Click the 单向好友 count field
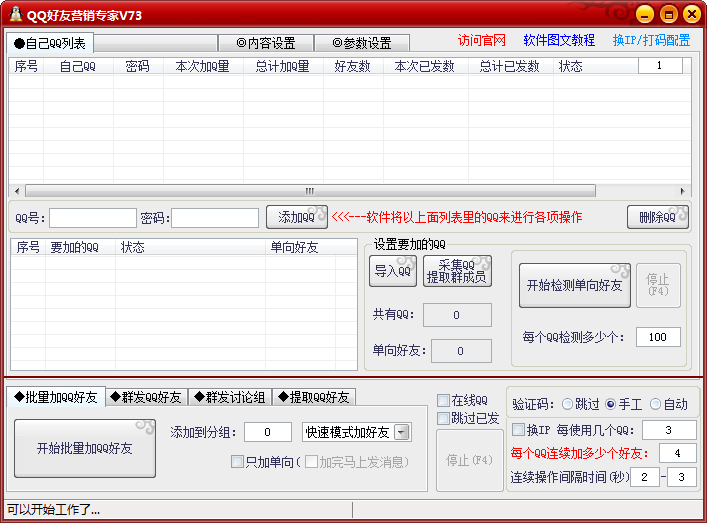The width and height of the screenshot is (707, 523). [461, 351]
